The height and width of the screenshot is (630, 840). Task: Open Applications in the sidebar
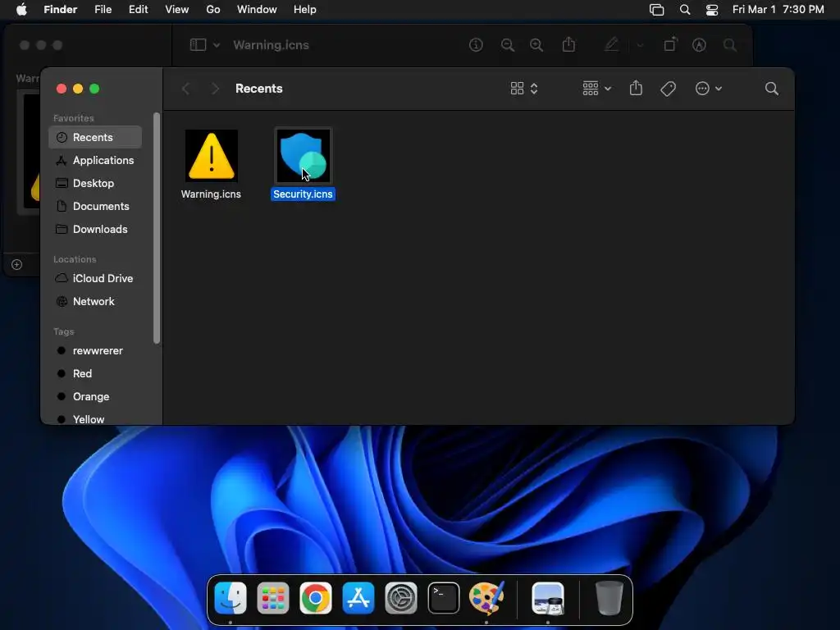tap(95, 160)
